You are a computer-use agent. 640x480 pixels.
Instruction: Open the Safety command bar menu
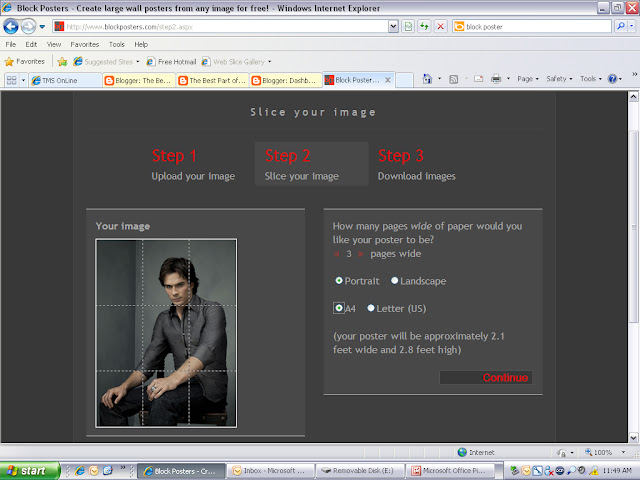coord(559,79)
